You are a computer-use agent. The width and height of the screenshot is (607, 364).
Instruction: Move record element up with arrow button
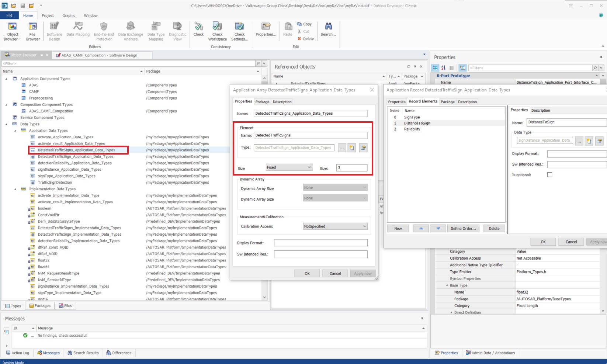[x=421, y=229]
